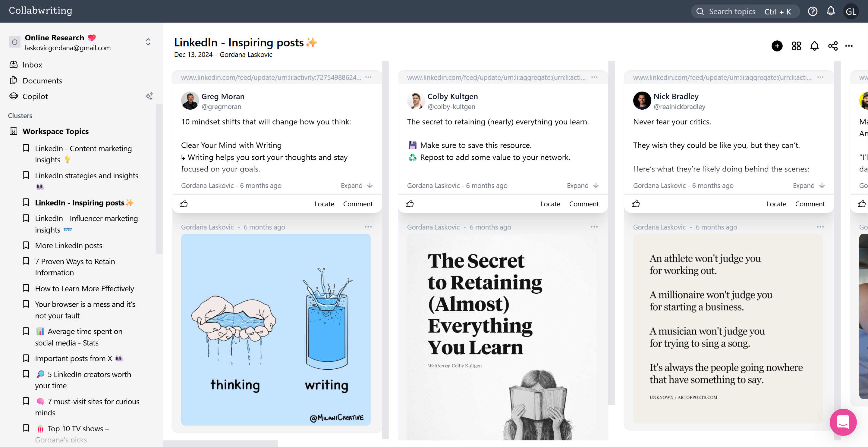Open the chat support bubble
The width and height of the screenshot is (868, 447).
coord(843,422)
